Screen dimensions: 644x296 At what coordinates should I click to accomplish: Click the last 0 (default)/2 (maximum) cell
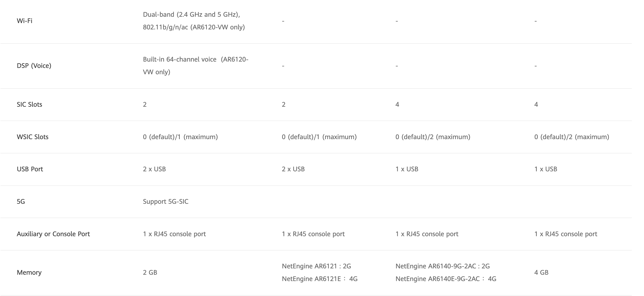(571, 137)
